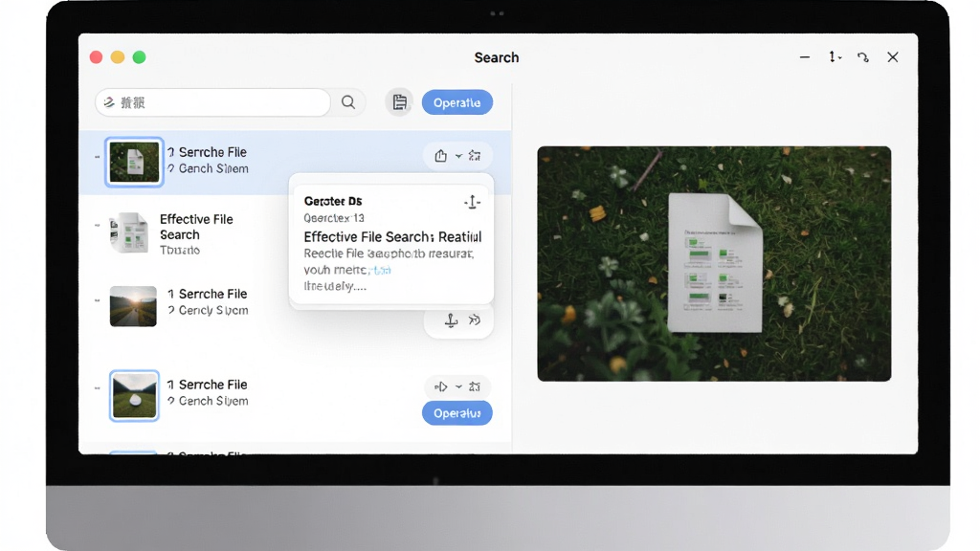Click the top Operatie button
The height and width of the screenshot is (551, 980).
(457, 102)
